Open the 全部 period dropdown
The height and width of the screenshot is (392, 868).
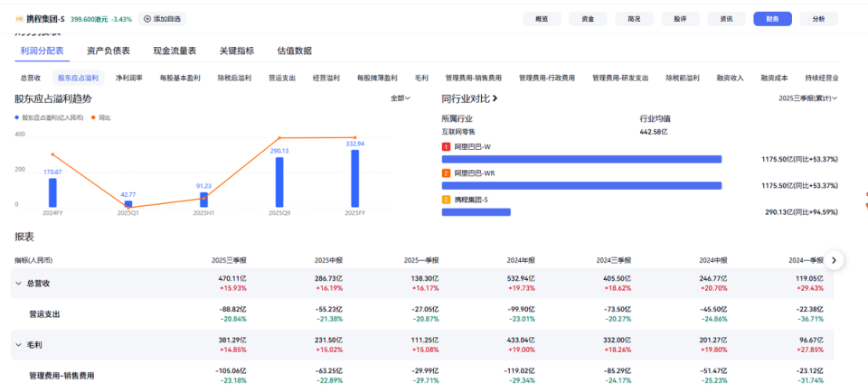[x=401, y=98]
